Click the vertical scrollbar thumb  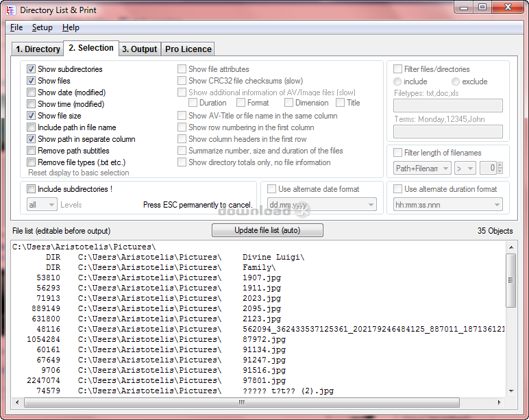coord(511,281)
